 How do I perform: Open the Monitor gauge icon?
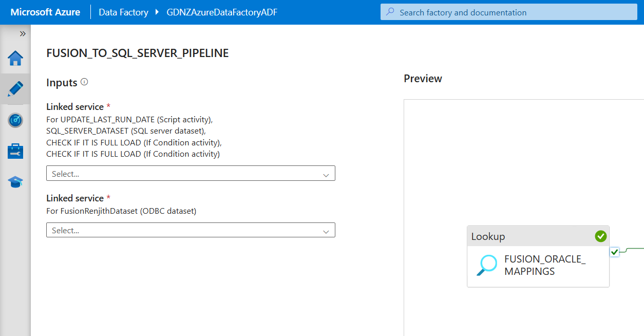tap(15, 120)
